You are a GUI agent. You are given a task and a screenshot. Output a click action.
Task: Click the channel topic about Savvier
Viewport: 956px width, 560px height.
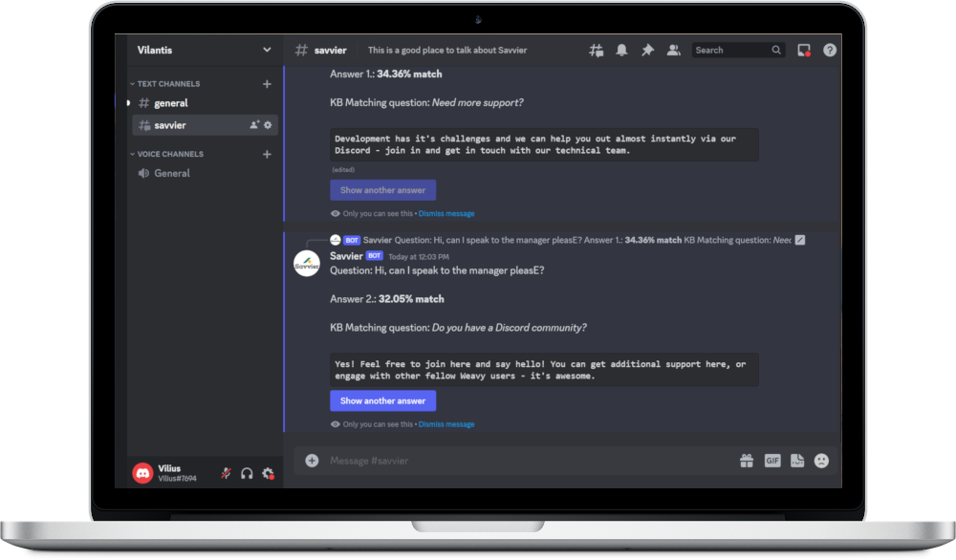click(447, 50)
